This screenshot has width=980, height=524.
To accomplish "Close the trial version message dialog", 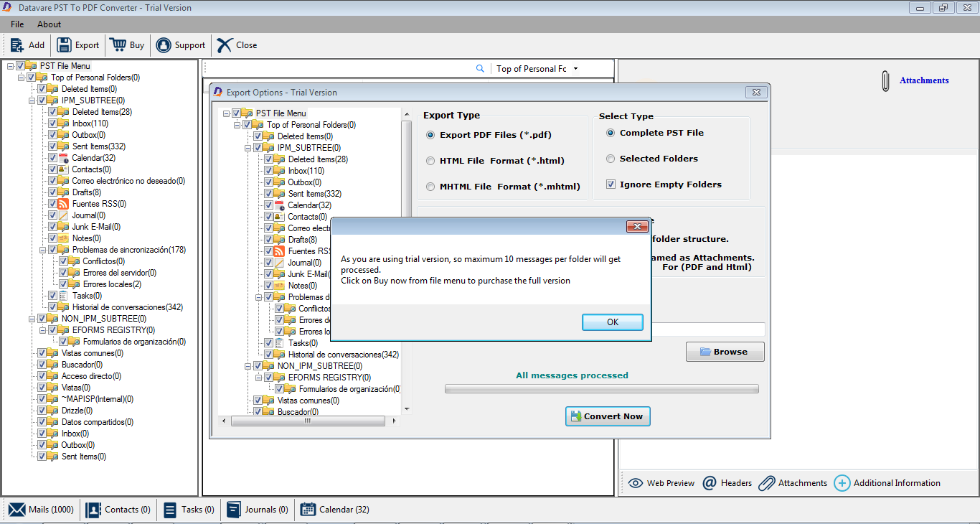I will (637, 227).
